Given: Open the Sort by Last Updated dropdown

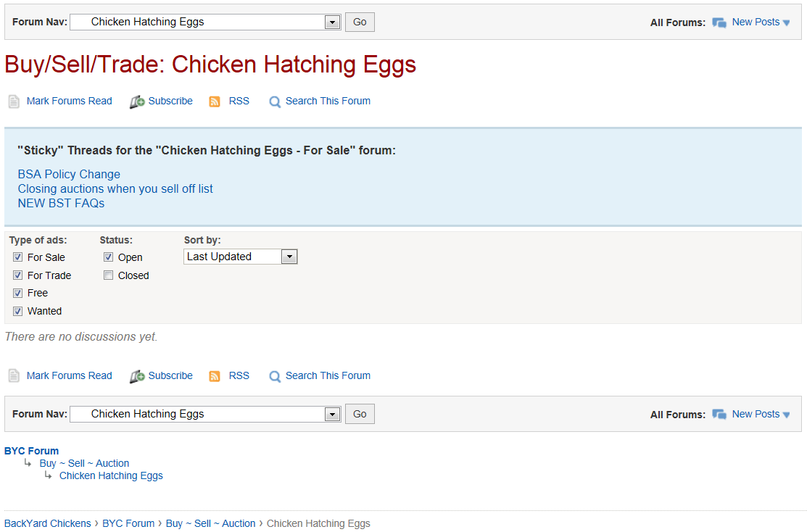Looking at the screenshot, I should click(x=289, y=257).
